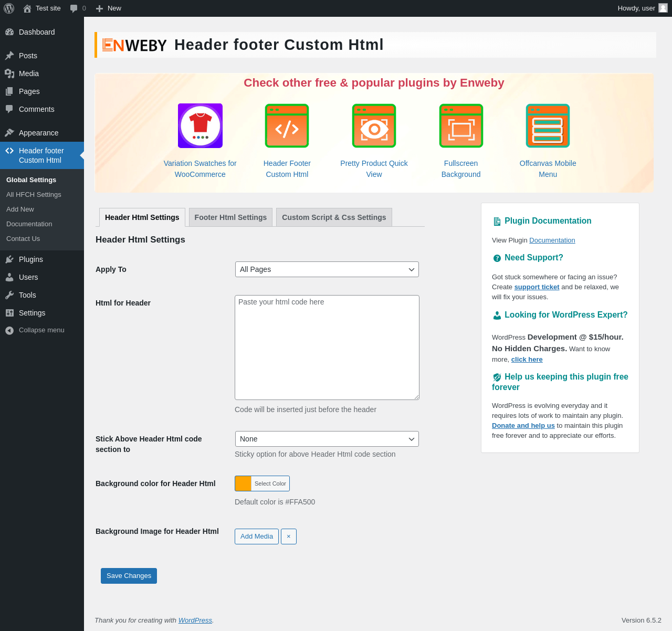Viewport: 672px width, 631px height.
Task: Open the Apply To dropdown
Action: tap(327, 269)
